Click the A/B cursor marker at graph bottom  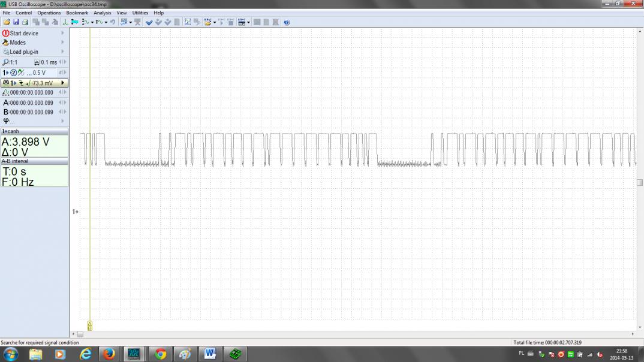(x=90, y=325)
